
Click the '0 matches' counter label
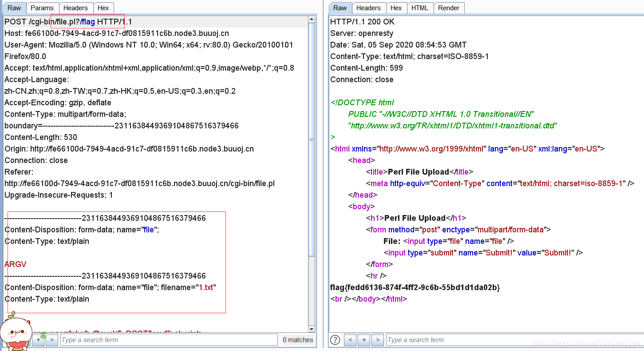pyautogui.click(x=298, y=340)
